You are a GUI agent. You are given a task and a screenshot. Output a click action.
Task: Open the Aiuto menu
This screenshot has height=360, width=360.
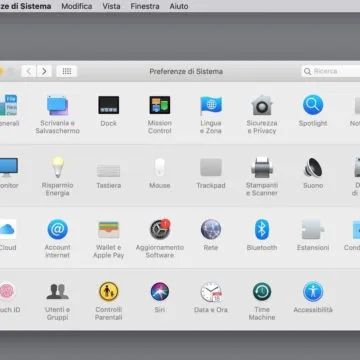[179, 6]
